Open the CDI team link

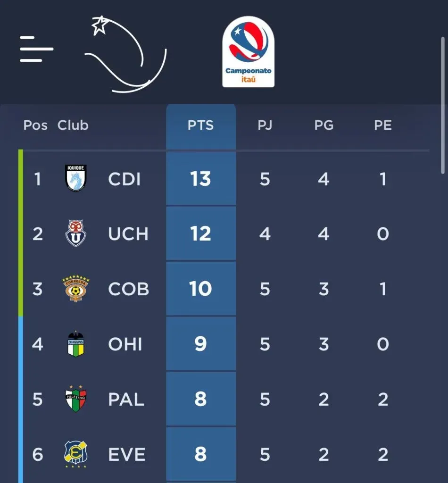click(x=124, y=179)
